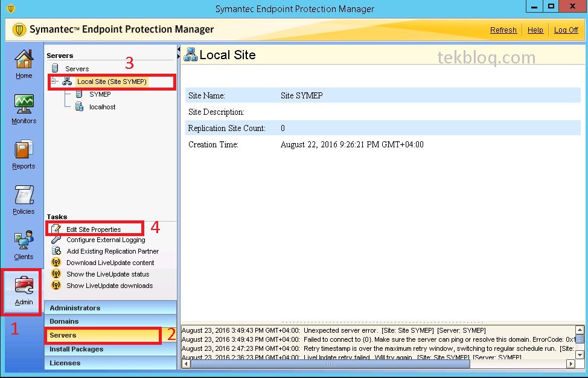Open the Install Packages tab
The height and width of the screenshot is (378, 588).
point(110,349)
